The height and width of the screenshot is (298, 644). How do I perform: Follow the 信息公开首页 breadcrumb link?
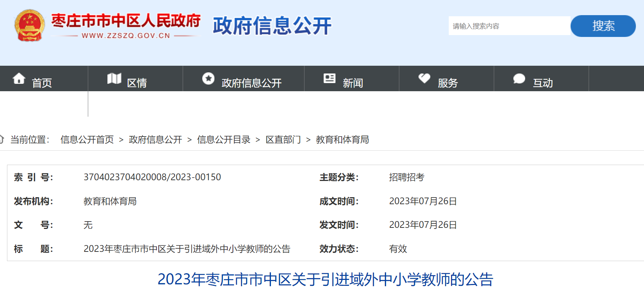[x=87, y=140]
